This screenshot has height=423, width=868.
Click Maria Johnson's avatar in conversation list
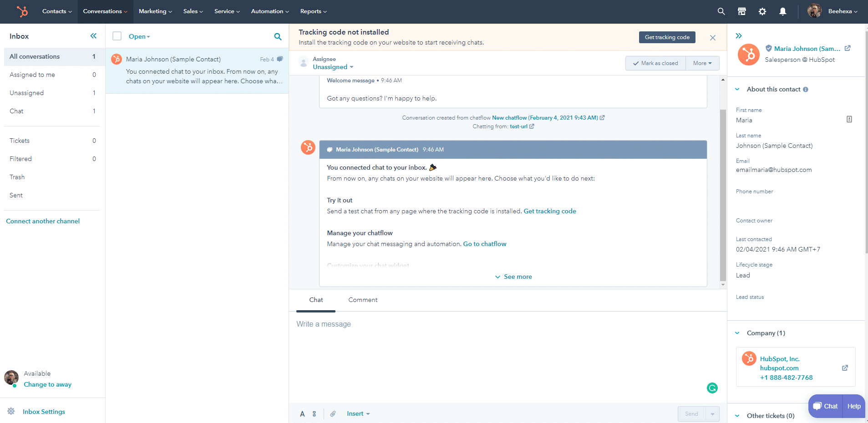(117, 59)
